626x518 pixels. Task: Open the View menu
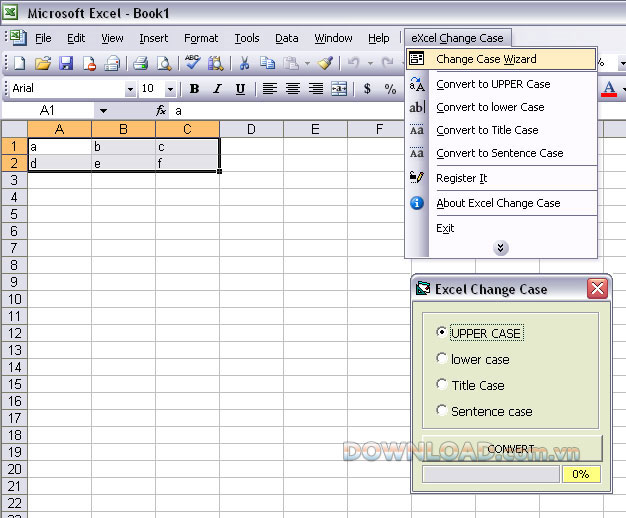tap(112, 38)
